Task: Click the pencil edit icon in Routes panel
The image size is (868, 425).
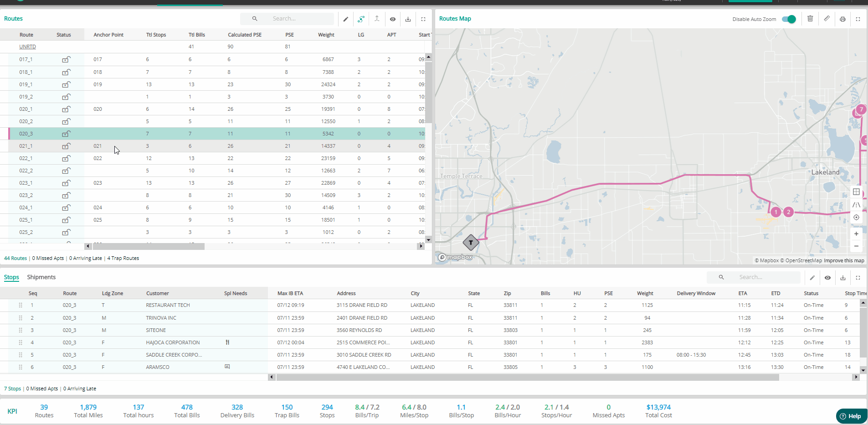Action: [346, 19]
